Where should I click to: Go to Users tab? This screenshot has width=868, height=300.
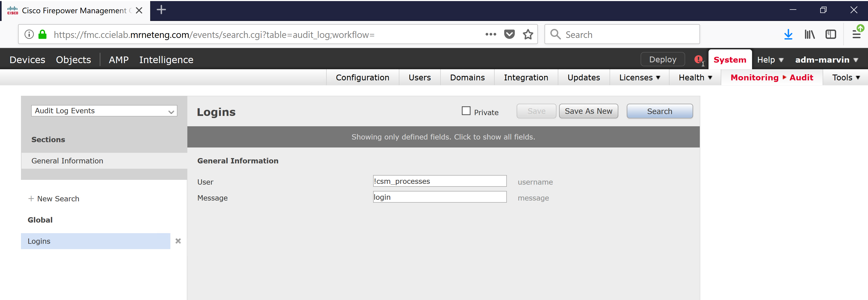click(420, 77)
